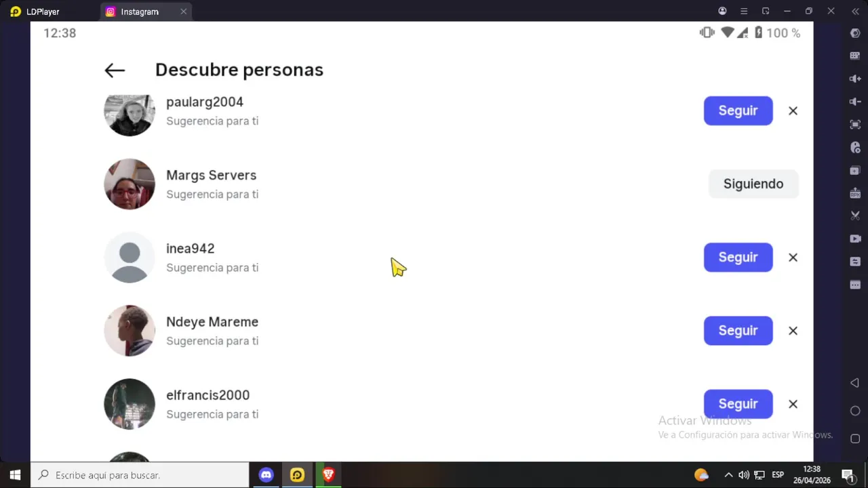
Task: Open the Windows Start menu
Action: 15,475
